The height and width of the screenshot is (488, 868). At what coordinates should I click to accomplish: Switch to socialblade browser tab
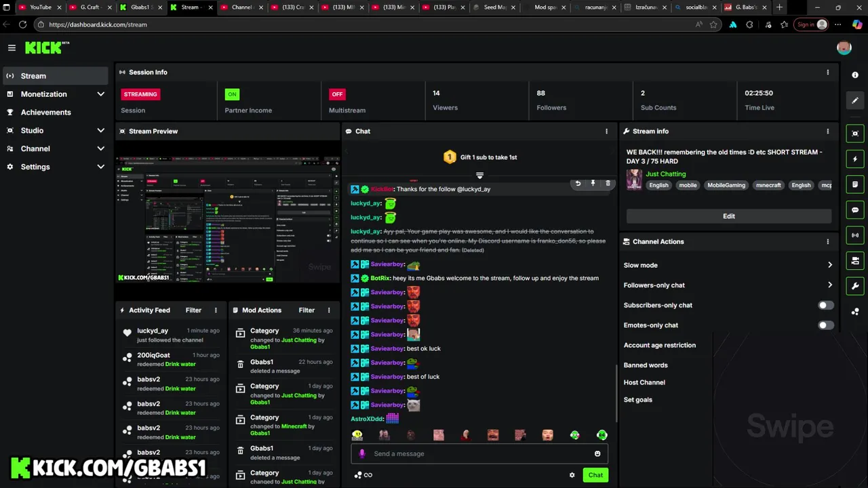tap(695, 7)
